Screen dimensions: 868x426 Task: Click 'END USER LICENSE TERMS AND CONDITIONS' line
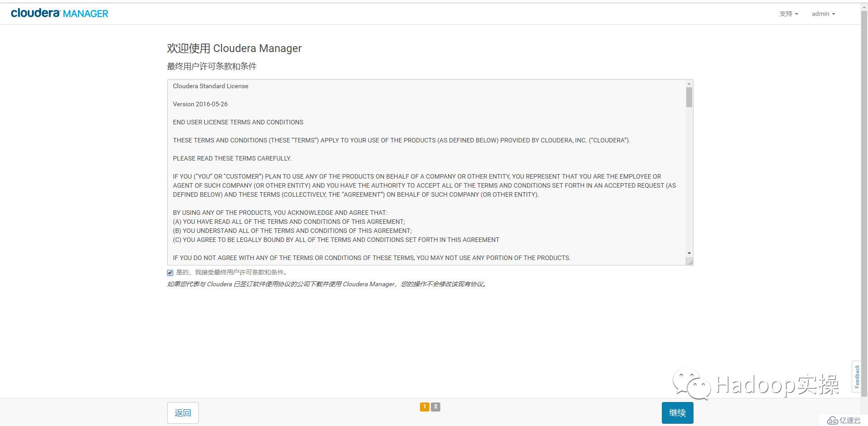238,122
